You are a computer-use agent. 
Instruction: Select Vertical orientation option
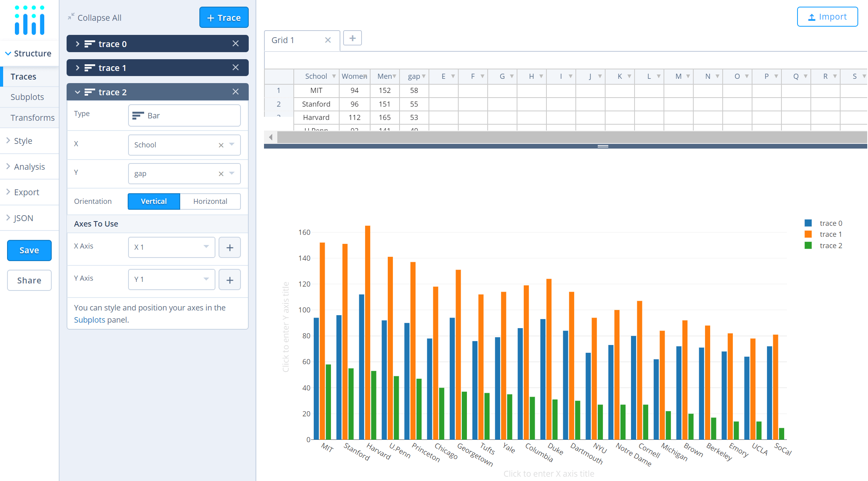point(154,201)
